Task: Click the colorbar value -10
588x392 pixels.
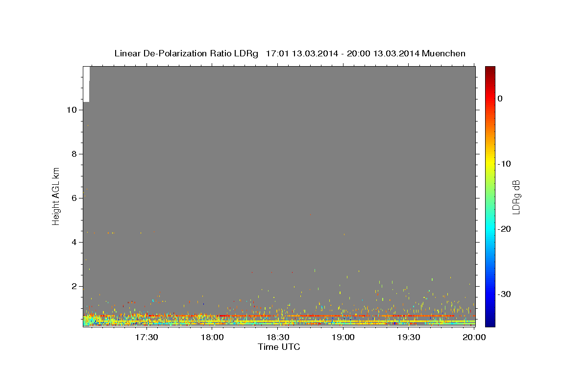Action: 504,164
